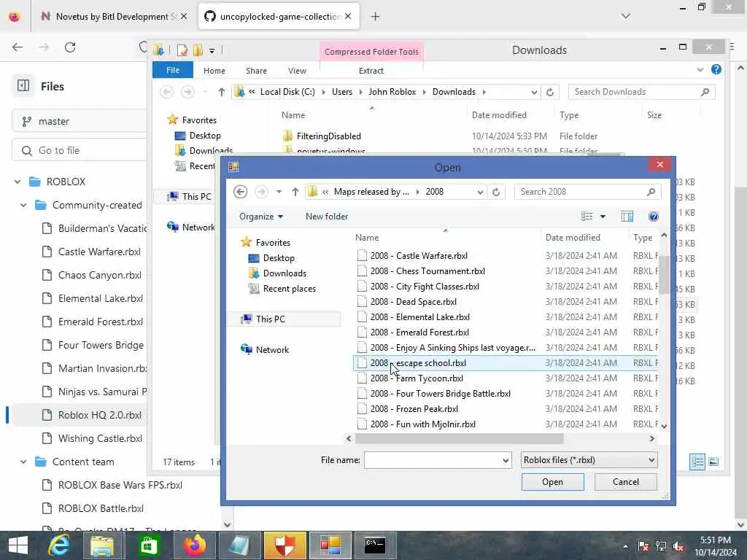The width and height of the screenshot is (747, 560).
Task: Change view layout icon in Open dialog
Action: pyautogui.click(x=587, y=217)
